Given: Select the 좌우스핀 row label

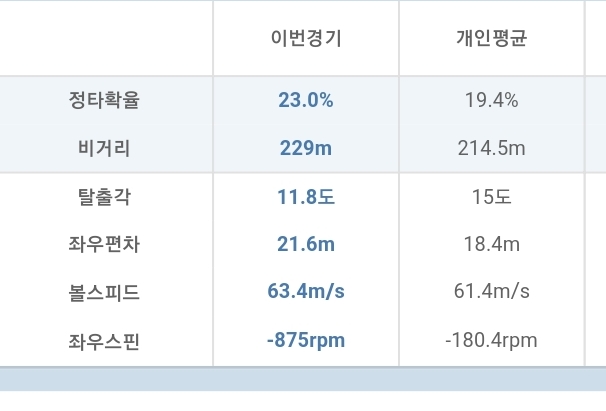Looking at the screenshot, I should tap(105, 340).
